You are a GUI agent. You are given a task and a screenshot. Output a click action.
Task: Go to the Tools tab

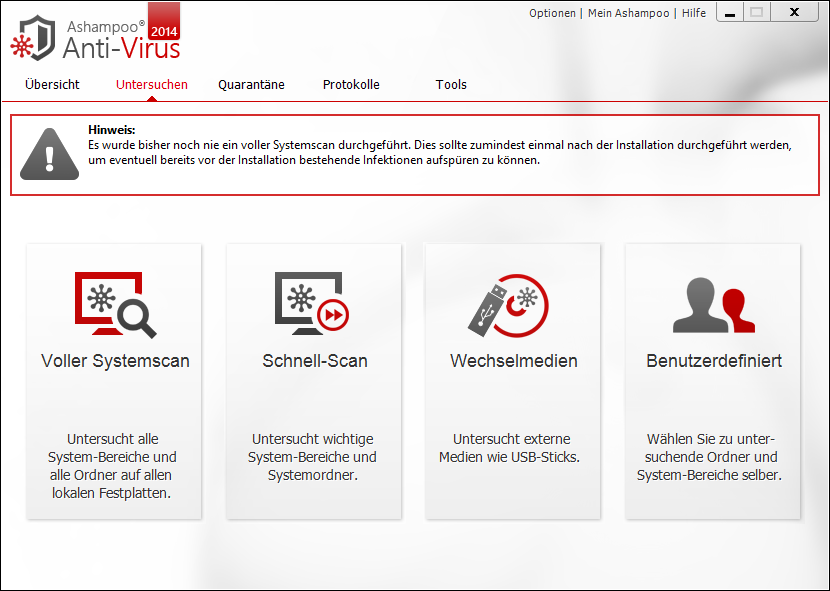pyautogui.click(x=451, y=85)
